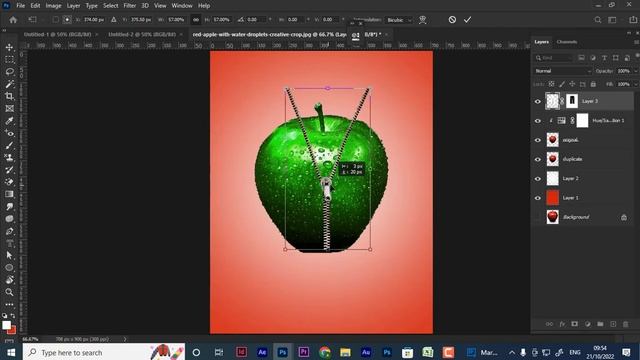Click the foreground color swatch
Screen dimensions: 640x360
click(6, 325)
